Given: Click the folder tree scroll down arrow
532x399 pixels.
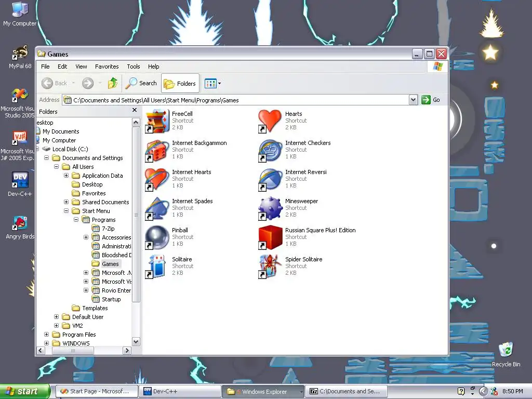Looking at the screenshot, I should (x=136, y=342).
